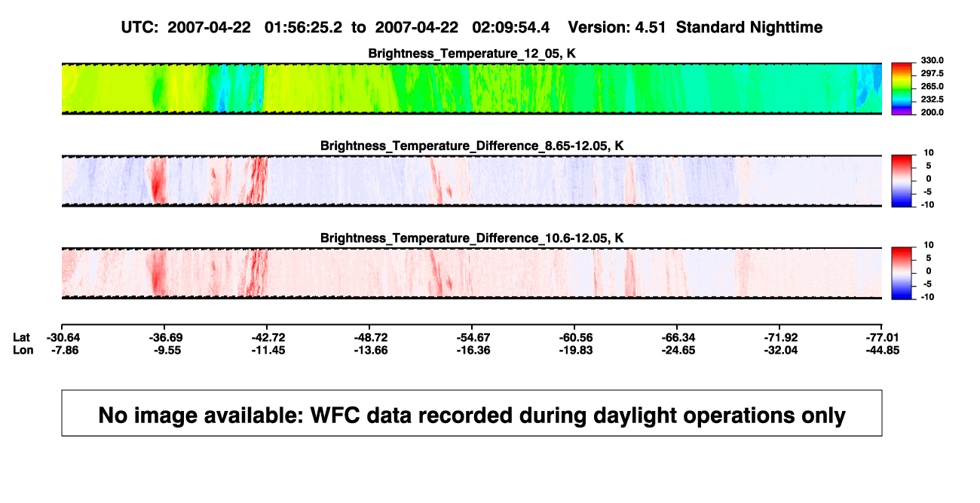Click latitude value -54.67
Screen dimensions: 980x503
[473, 337]
